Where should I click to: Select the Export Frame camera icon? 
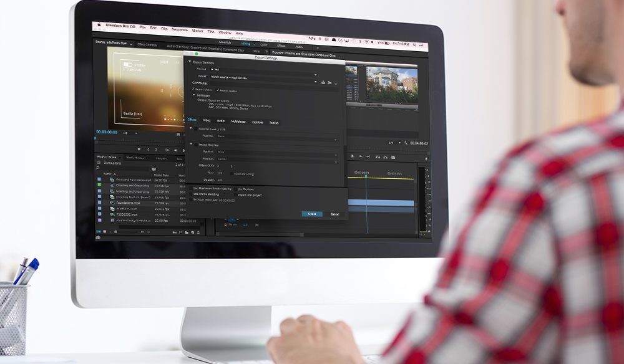(392, 156)
